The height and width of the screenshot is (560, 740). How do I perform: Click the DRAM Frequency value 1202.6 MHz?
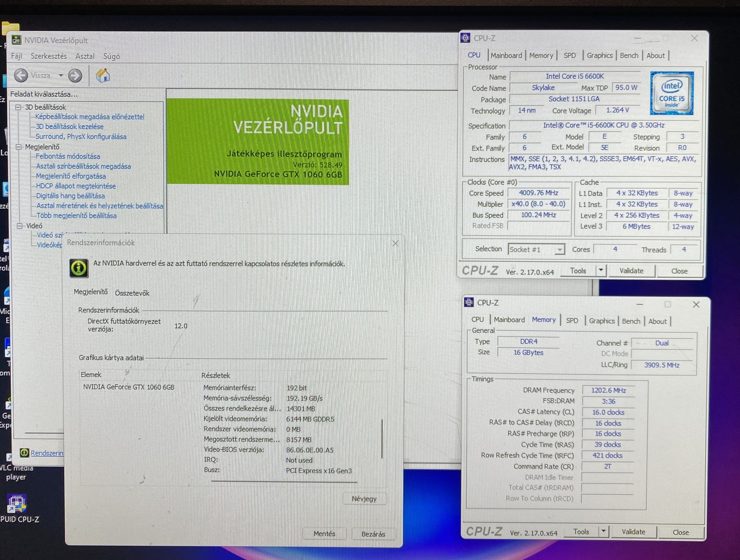coord(608,390)
